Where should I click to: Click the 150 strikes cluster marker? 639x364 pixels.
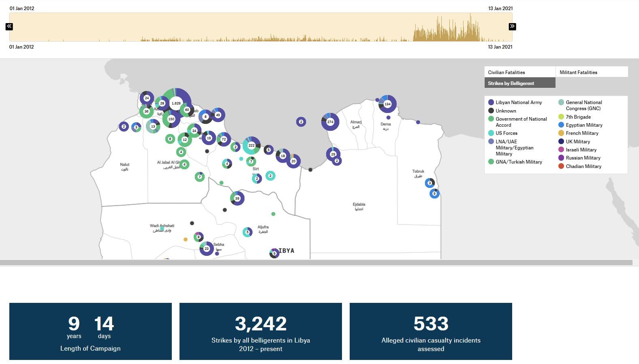pyautogui.click(x=171, y=119)
